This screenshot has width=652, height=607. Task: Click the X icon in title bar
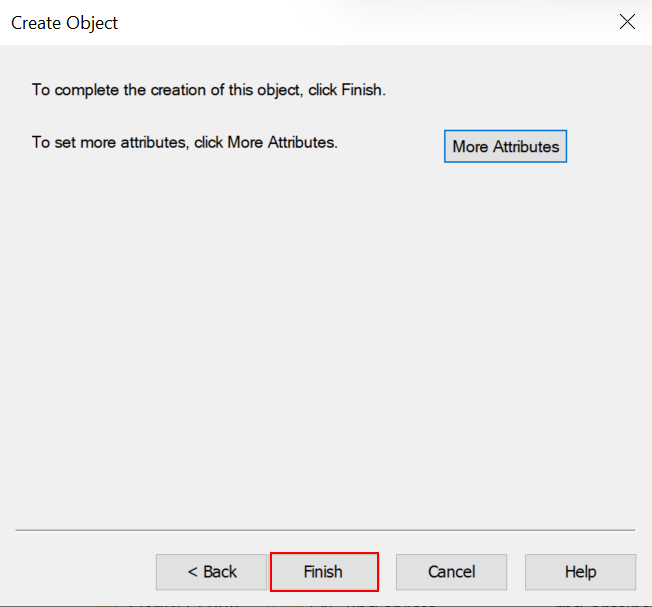(627, 22)
